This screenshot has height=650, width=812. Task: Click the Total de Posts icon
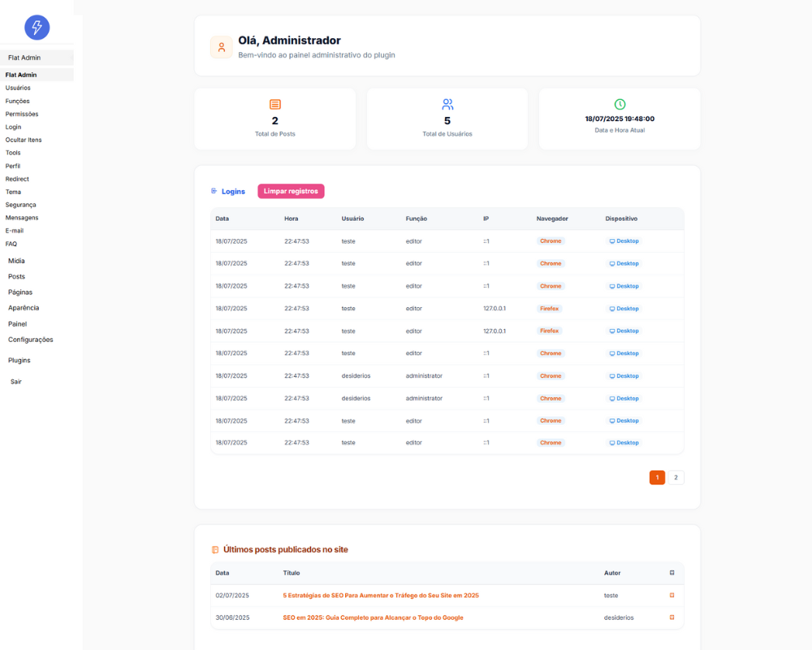click(275, 105)
